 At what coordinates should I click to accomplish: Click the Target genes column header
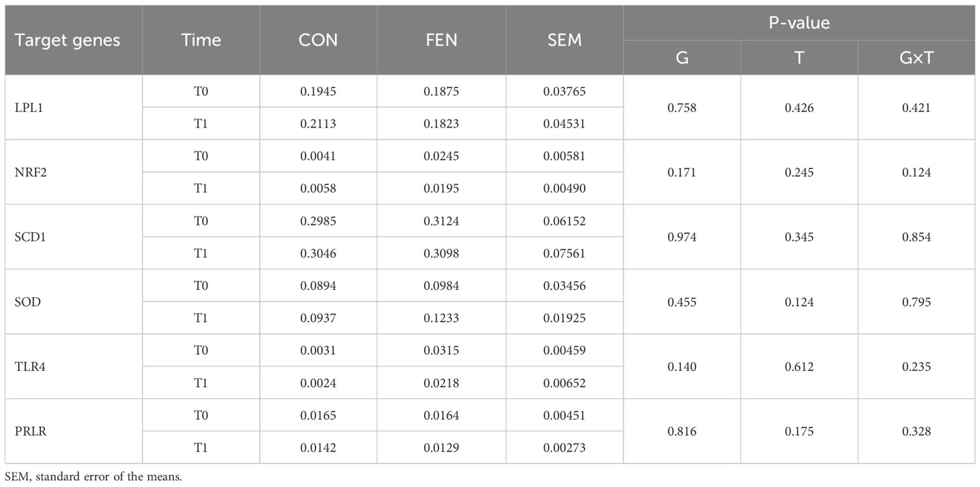pyautogui.click(x=67, y=40)
